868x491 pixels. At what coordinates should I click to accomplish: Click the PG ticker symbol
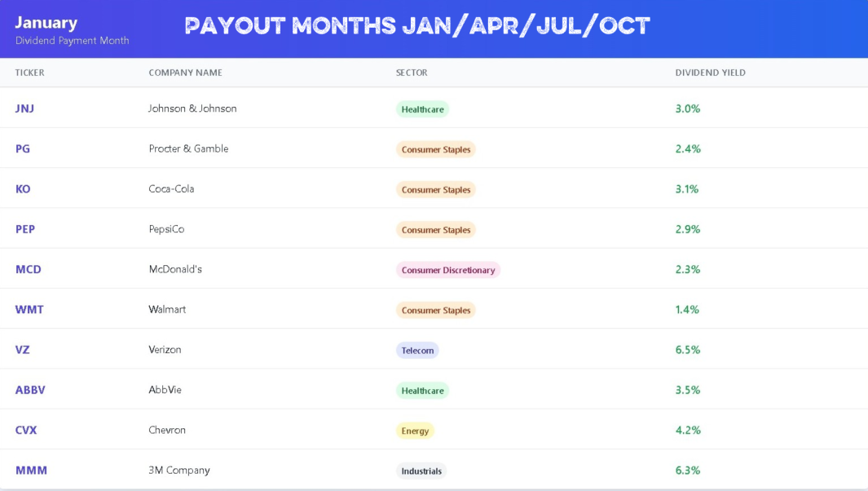click(x=23, y=148)
